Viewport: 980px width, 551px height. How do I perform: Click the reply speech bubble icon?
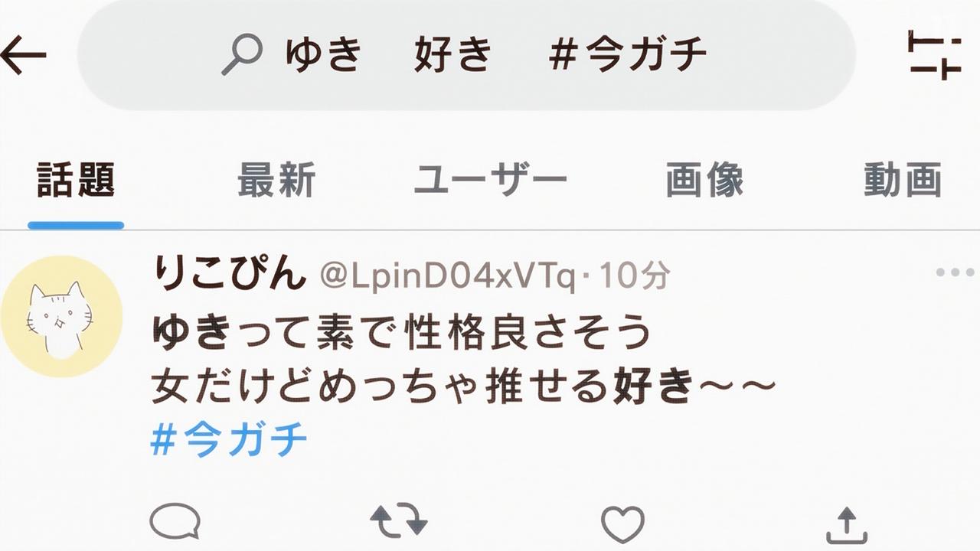pos(175,523)
